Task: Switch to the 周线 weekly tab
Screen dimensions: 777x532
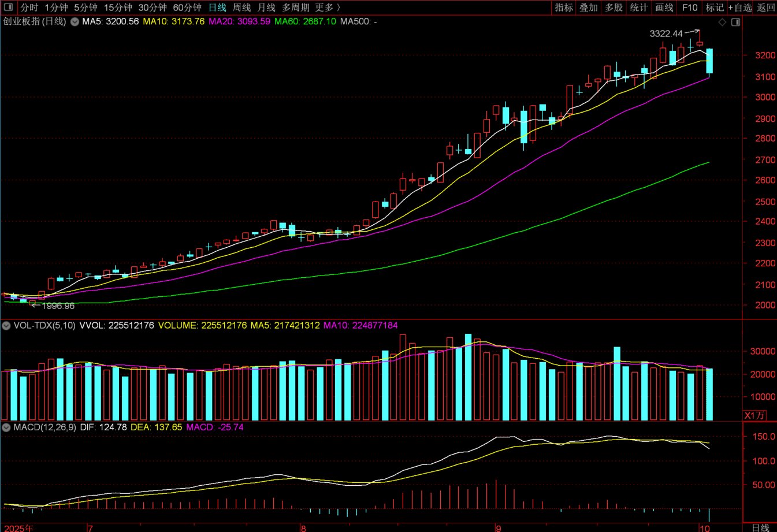Action: pos(241,8)
